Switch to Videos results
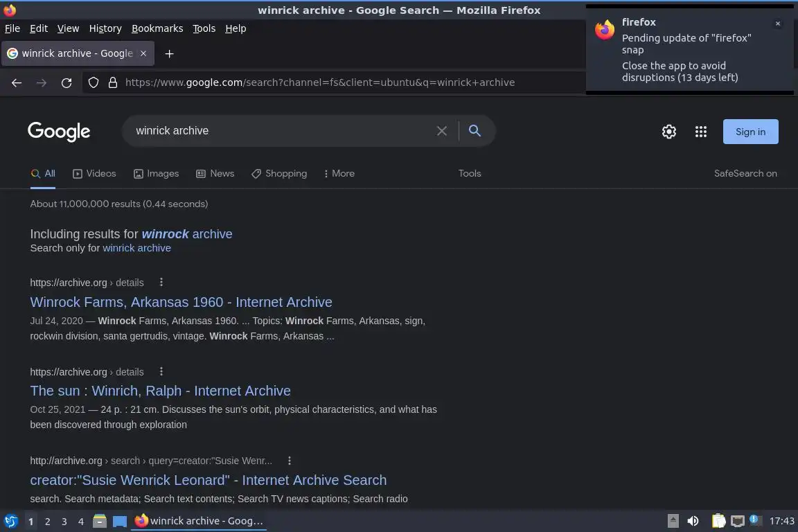 point(95,174)
